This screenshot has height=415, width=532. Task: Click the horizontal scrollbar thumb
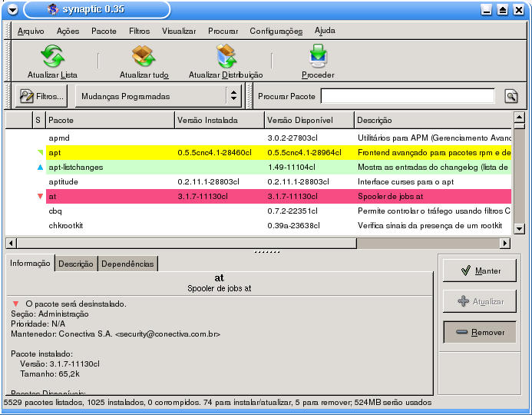coord(187,243)
